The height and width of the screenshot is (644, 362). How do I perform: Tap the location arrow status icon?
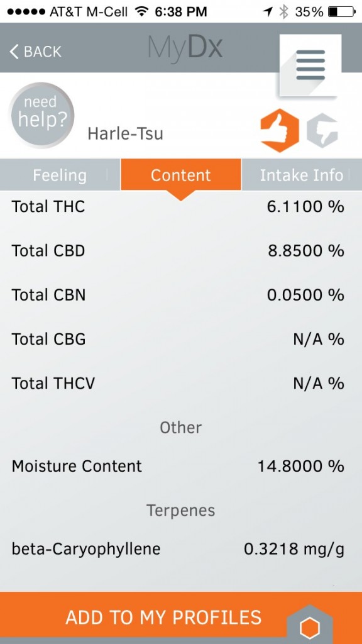click(x=268, y=12)
